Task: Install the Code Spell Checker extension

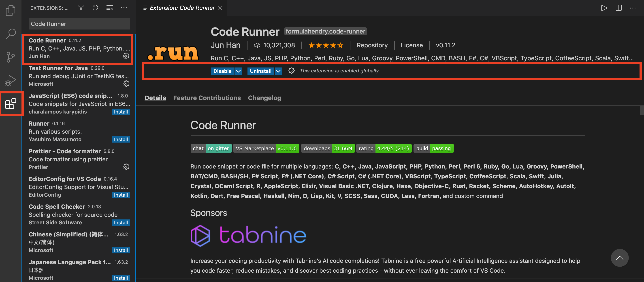Action: pos(121,223)
